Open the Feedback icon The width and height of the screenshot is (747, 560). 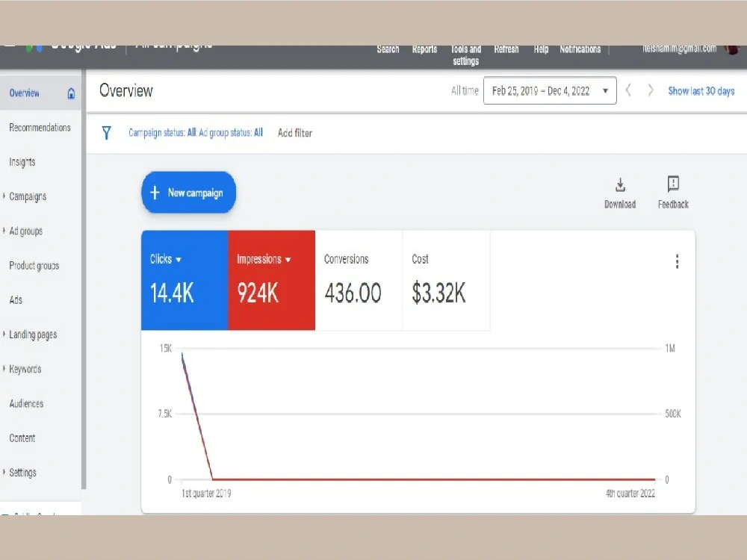(673, 184)
